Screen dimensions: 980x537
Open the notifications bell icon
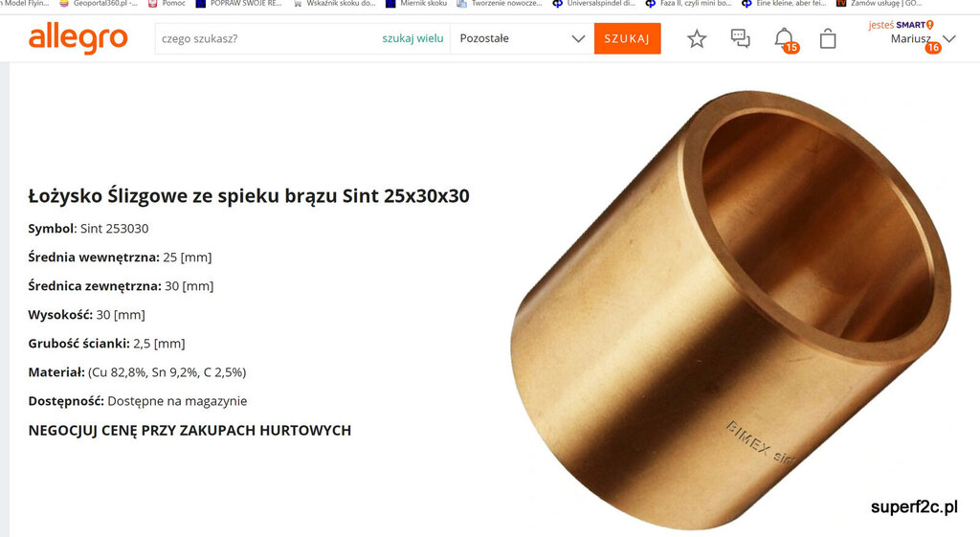point(785,38)
